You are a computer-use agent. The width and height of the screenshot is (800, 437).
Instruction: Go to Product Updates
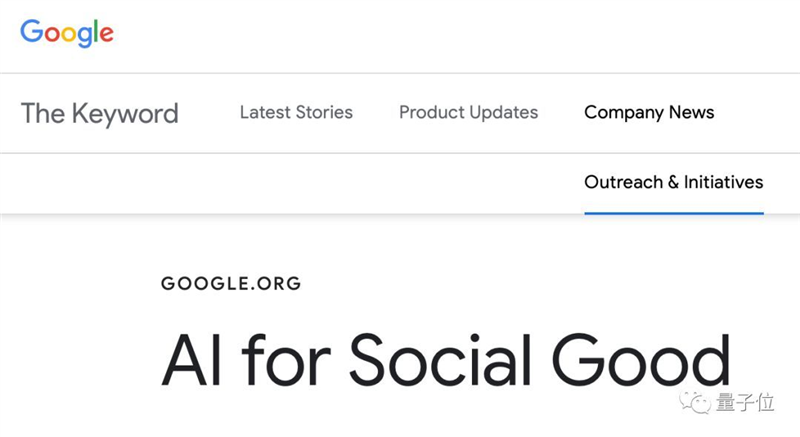(x=468, y=112)
